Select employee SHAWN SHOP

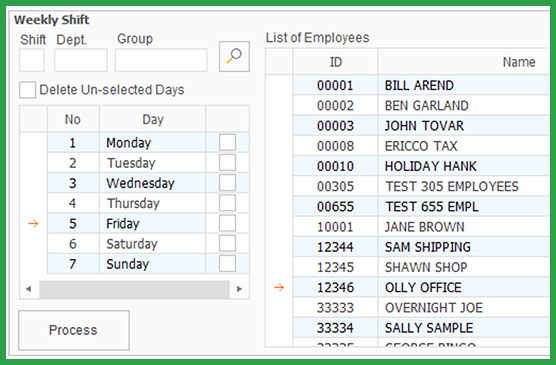pyautogui.click(x=464, y=267)
